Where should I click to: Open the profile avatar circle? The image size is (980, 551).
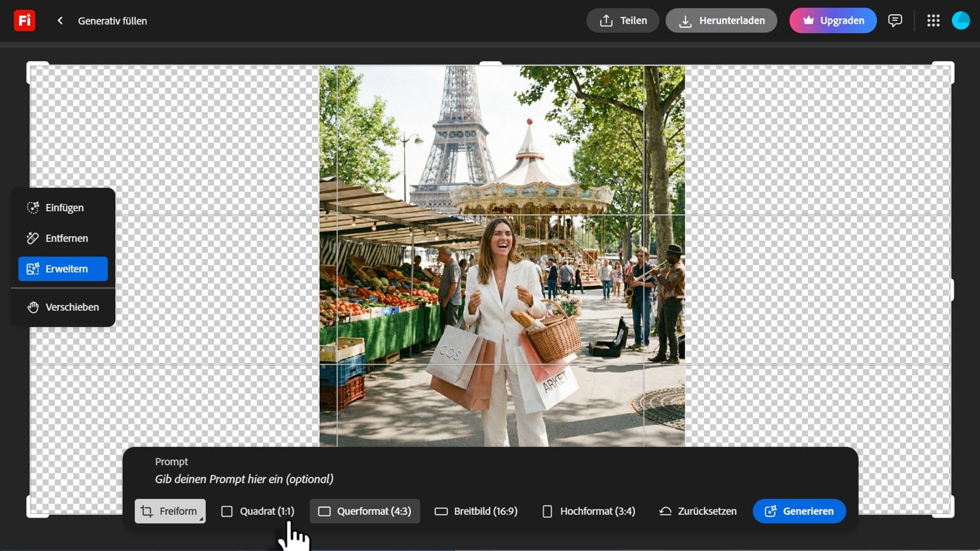[960, 20]
